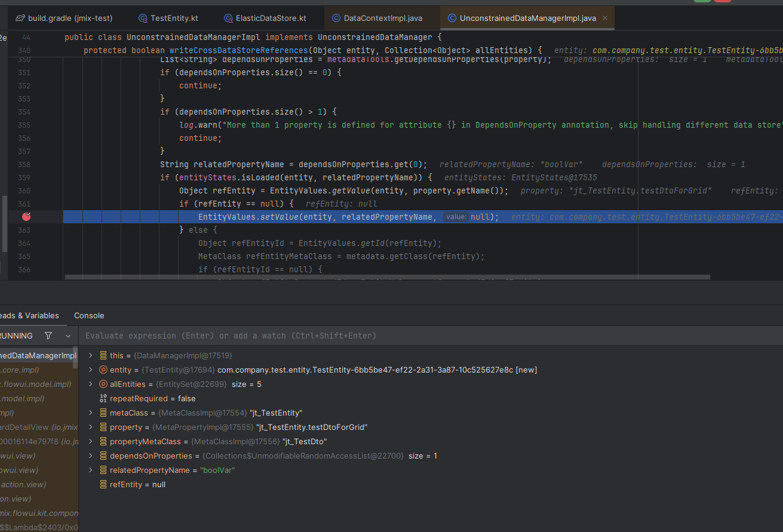Toggle the breakpoint on line 362
This screenshot has width=783, height=532.
pyautogui.click(x=26, y=217)
